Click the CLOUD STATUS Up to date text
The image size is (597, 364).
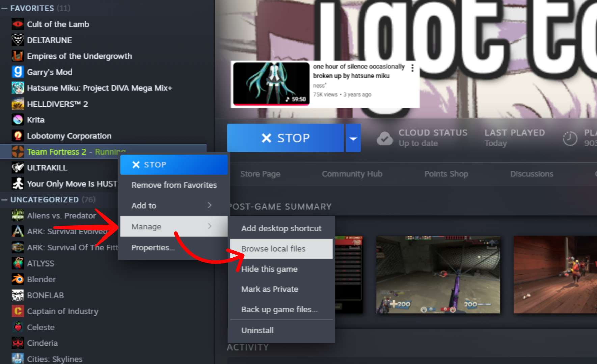pyautogui.click(x=433, y=138)
